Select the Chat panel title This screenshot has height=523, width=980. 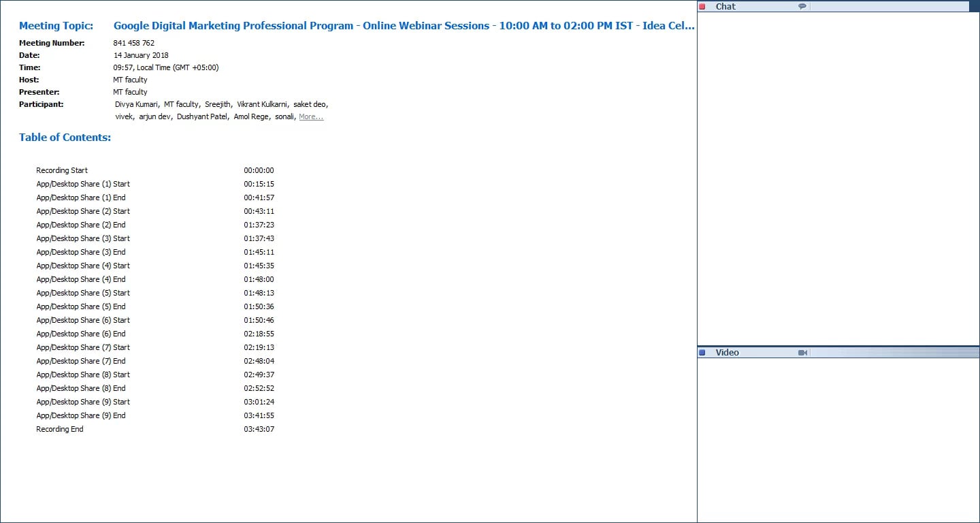[x=725, y=7]
